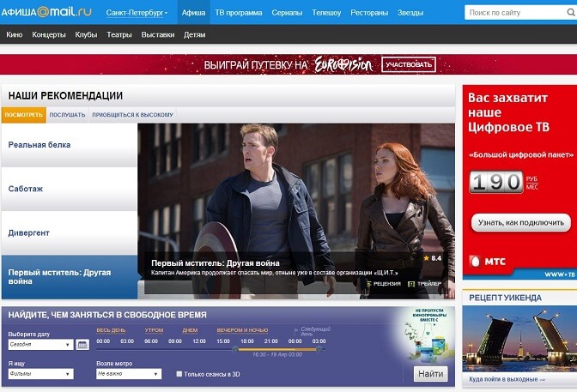Click the Следующий день flag marker
This screenshot has height=392, width=577.
(x=313, y=331)
